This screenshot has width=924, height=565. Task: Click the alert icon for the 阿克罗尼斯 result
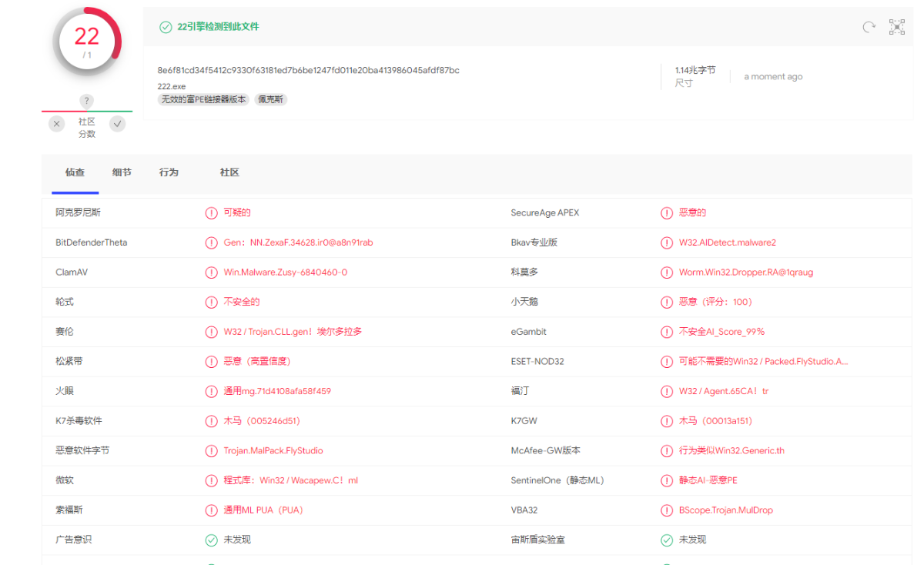(211, 213)
